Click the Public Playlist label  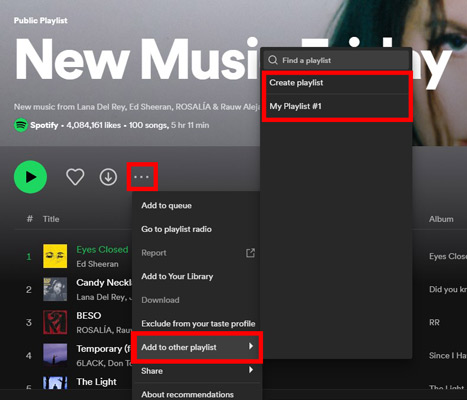pyautogui.click(x=40, y=20)
